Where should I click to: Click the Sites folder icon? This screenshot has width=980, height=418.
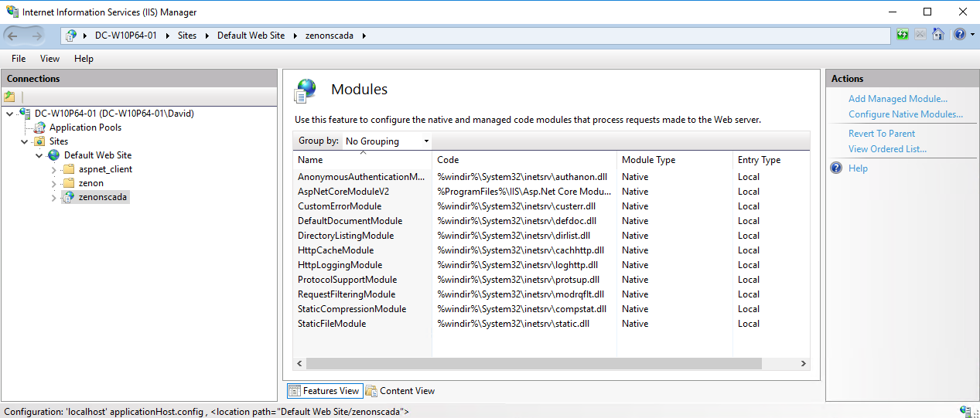[40, 141]
